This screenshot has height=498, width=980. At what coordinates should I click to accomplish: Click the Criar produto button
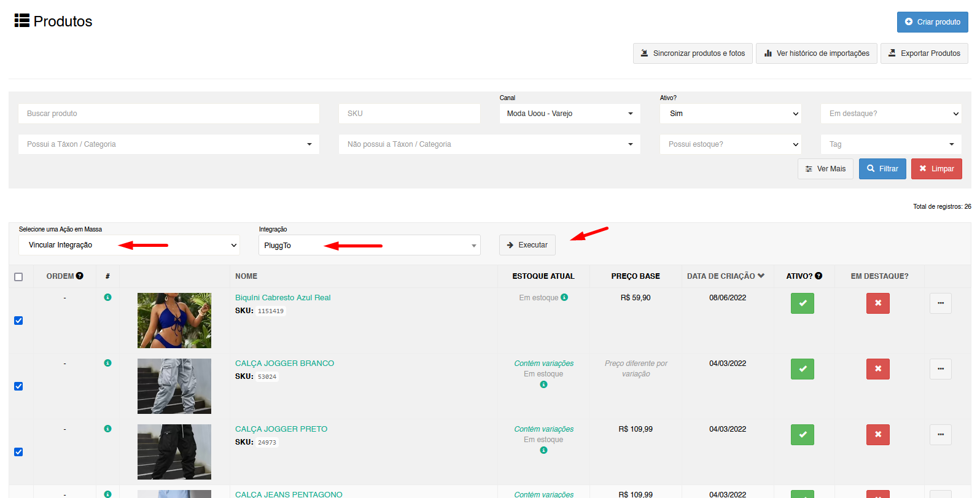tap(932, 22)
